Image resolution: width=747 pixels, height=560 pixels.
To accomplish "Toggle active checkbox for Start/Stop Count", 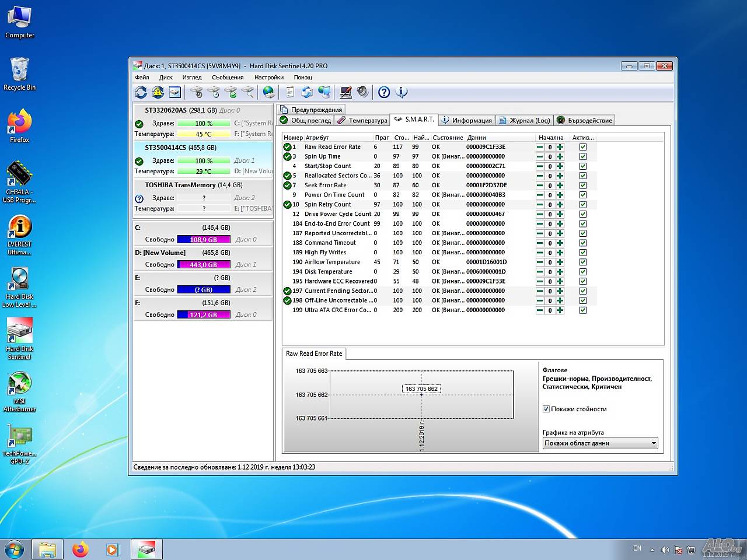I will click(582, 166).
